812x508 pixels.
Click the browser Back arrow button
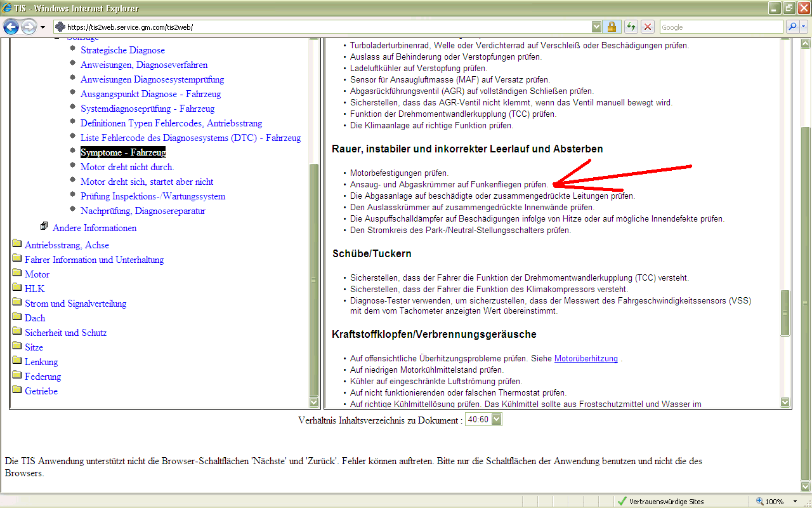tap(11, 27)
